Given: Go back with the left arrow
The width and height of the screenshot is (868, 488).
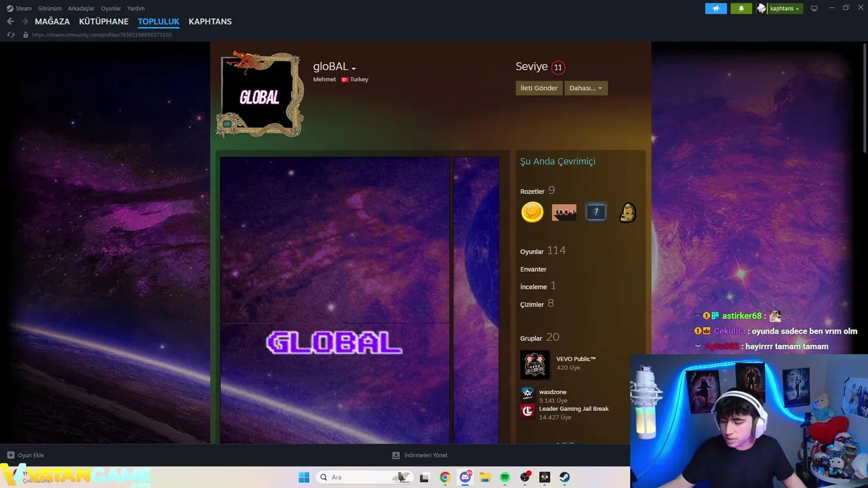Looking at the screenshot, I should pyautogui.click(x=10, y=22).
